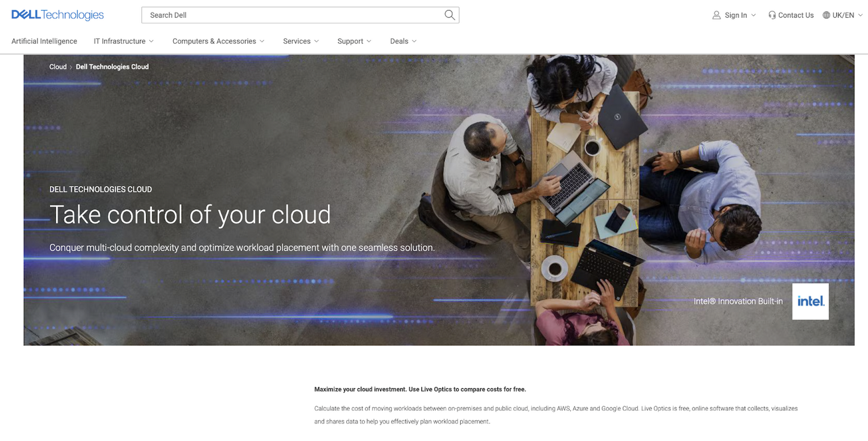Go to Cloud breadcrumb link

(58, 67)
